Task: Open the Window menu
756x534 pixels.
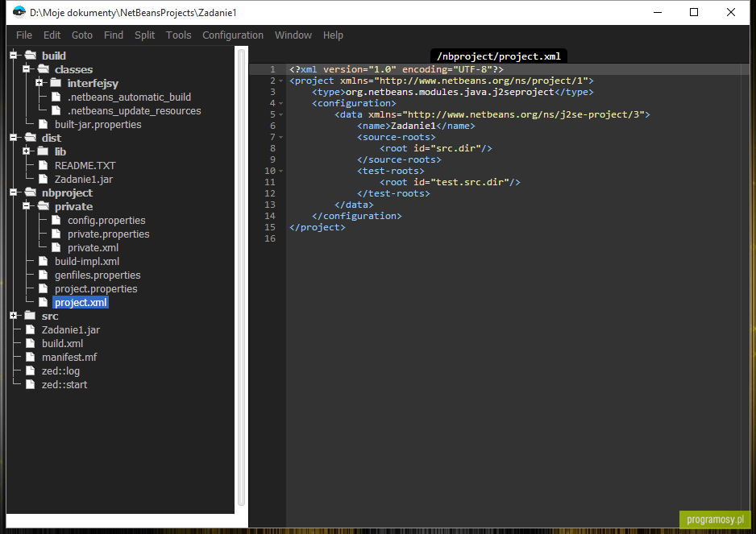Action: click(293, 35)
